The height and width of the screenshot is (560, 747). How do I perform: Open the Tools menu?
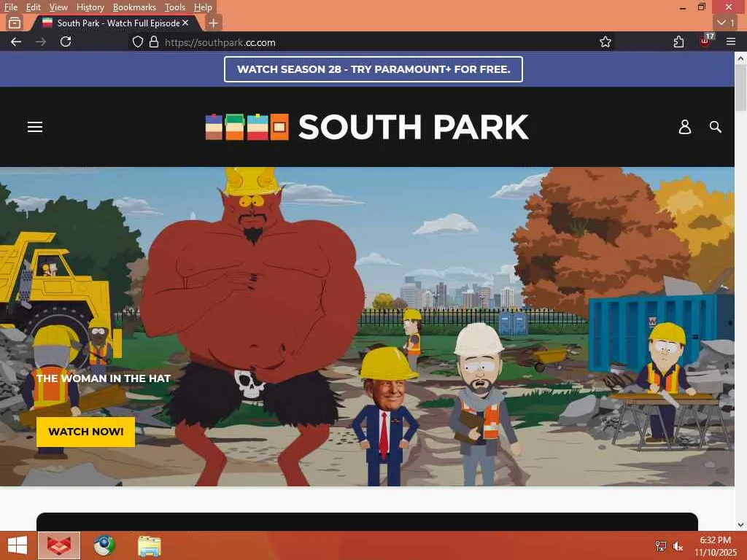pos(175,7)
